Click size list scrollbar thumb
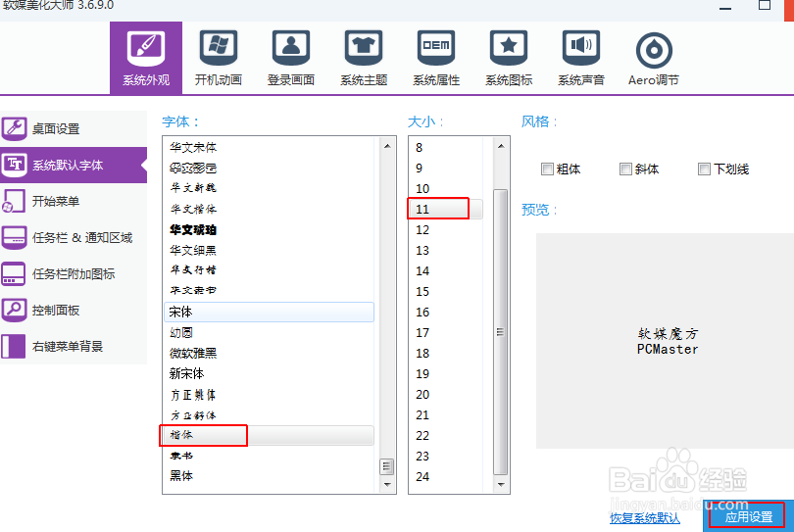Screen dimensions: 794x532 (500, 332)
